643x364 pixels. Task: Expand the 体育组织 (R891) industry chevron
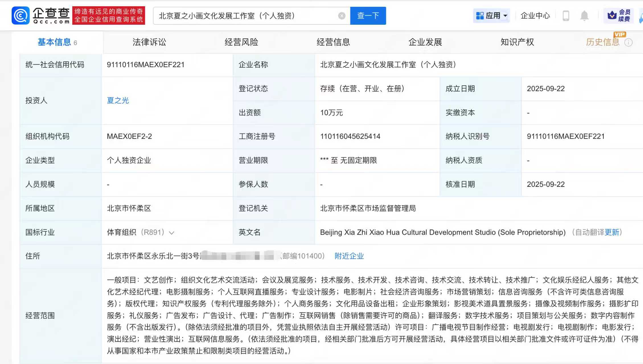pos(171,233)
